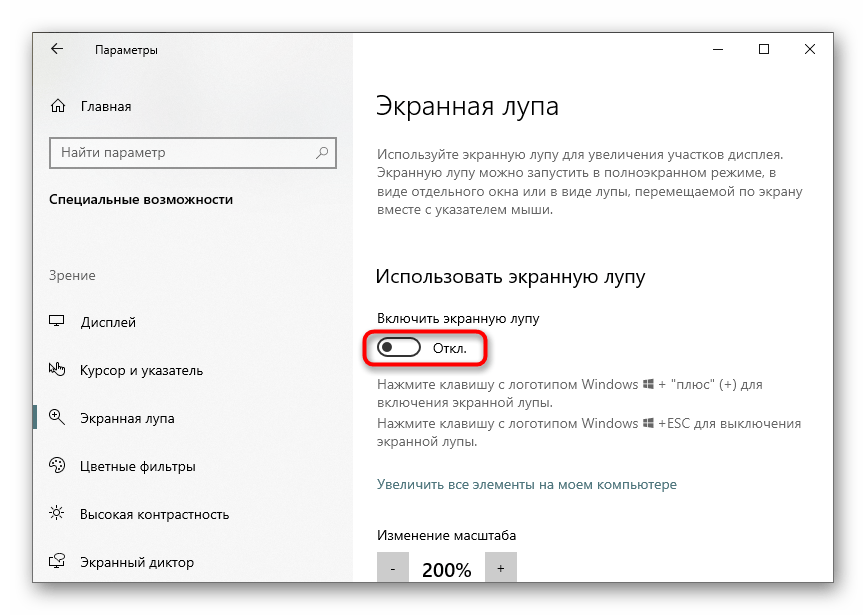Minimize the Параметры window
Screen dimensions: 866x615
pos(718,49)
